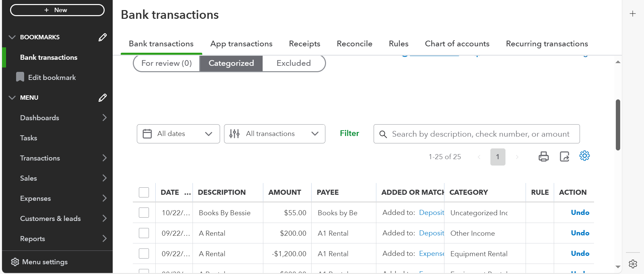The image size is (644, 274).
Task: Select the Books By Bessie row checkbox
Action: click(144, 213)
